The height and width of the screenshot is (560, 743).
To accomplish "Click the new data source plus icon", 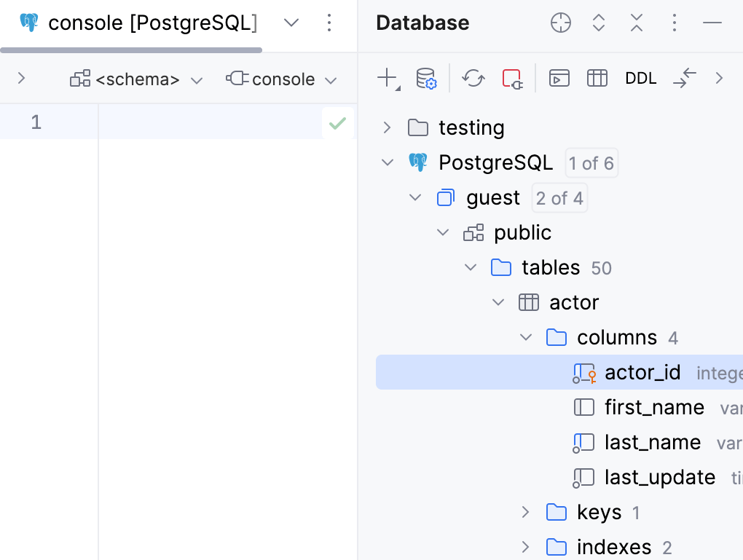I will 385,78.
